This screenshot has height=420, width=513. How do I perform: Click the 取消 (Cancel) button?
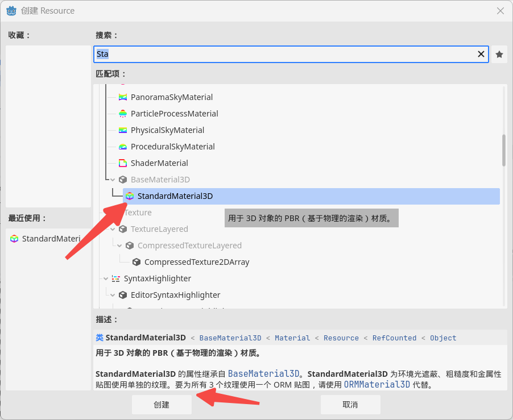[350, 405]
